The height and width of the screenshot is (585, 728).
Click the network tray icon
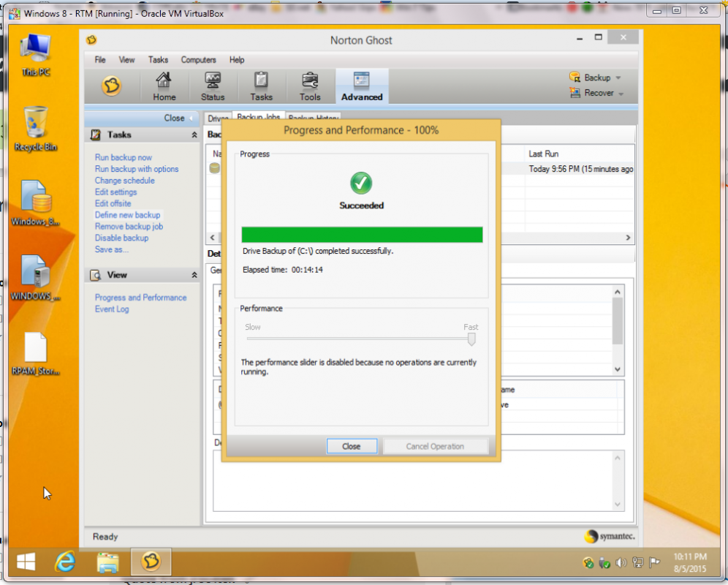coord(638,562)
